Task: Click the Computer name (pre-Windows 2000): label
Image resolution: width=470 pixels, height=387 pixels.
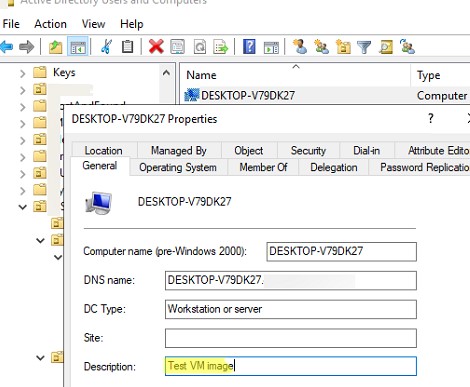Action: click(165, 251)
